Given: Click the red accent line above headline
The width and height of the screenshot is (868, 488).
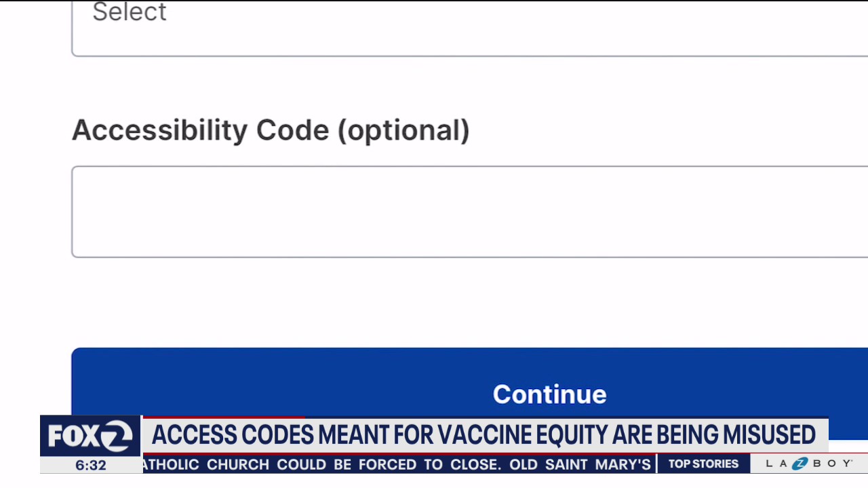Looking at the screenshot, I should (x=224, y=418).
